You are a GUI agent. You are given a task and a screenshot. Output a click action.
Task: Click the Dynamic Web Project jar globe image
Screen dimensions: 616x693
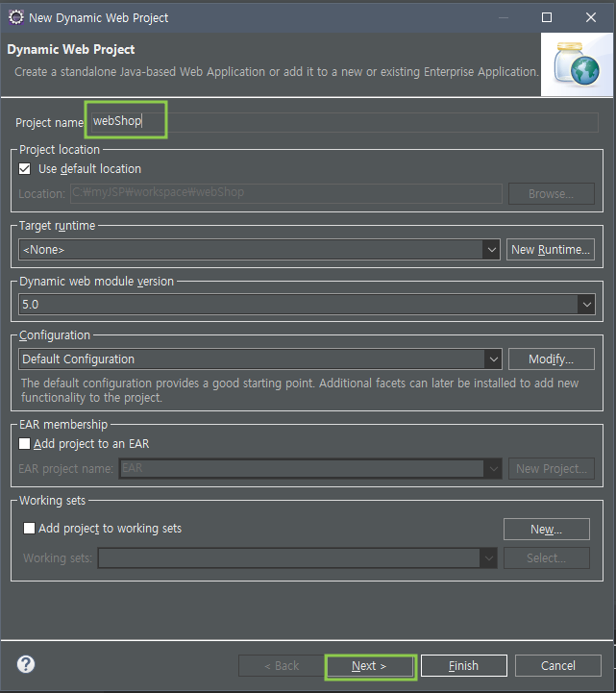click(577, 64)
